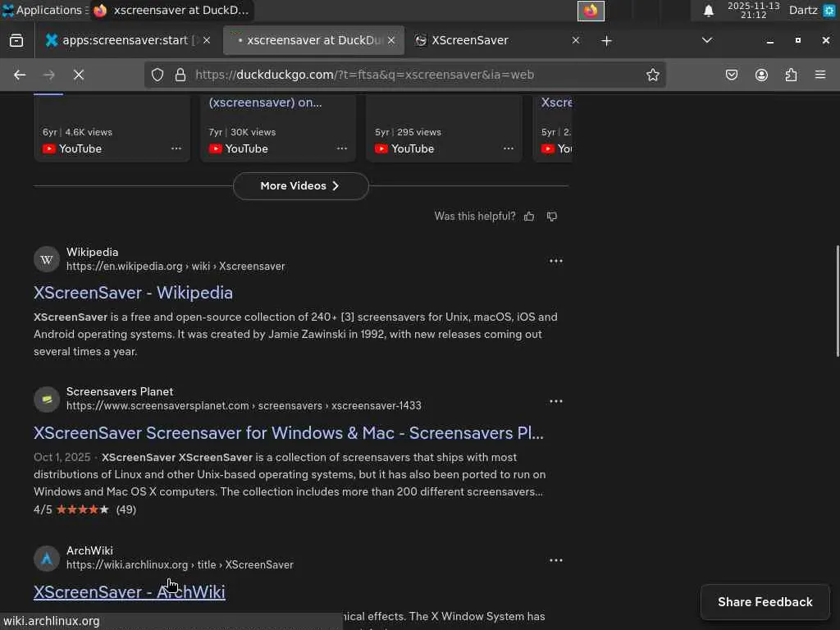The height and width of the screenshot is (630, 840).
Task: Click the YouTube icon on the 6yr video
Action: (48, 148)
